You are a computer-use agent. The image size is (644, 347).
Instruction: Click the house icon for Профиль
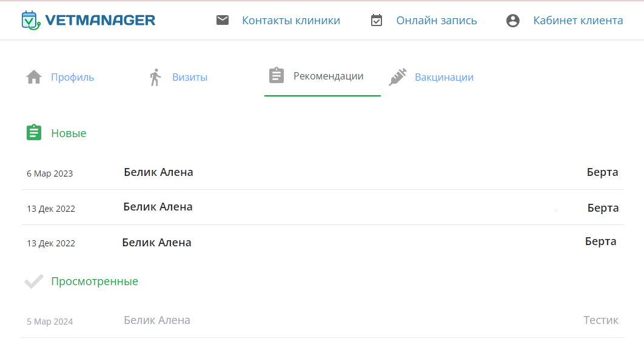(34, 78)
